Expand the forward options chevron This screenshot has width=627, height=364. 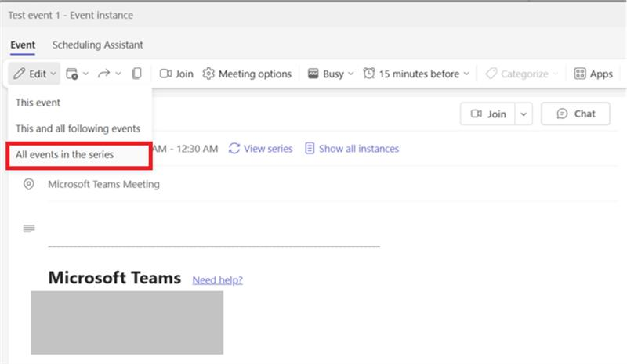(118, 74)
